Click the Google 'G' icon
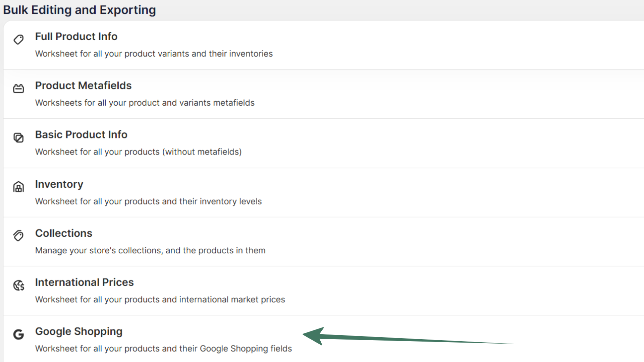Viewport: 644px width, 362px height. pyautogui.click(x=18, y=334)
